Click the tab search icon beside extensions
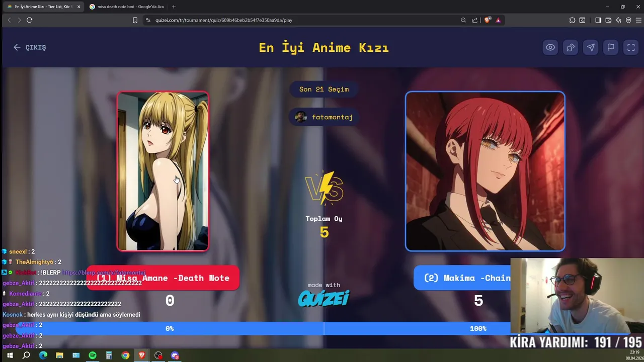 click(582, 20)
